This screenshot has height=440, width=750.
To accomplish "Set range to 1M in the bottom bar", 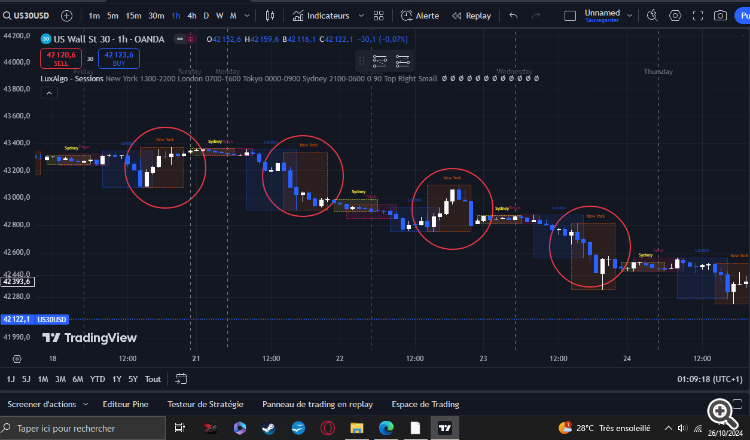I will (43, 379).
